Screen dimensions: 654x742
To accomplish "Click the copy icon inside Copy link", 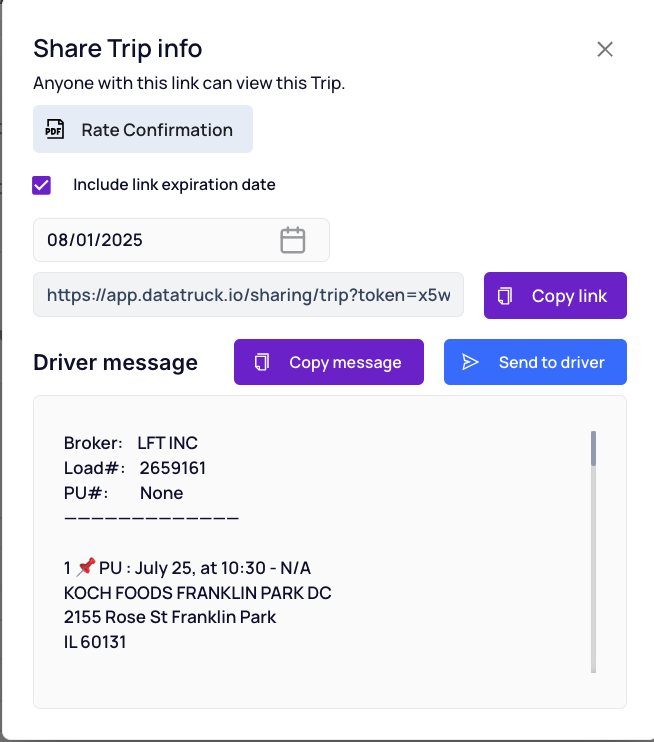I will (505, 296).
